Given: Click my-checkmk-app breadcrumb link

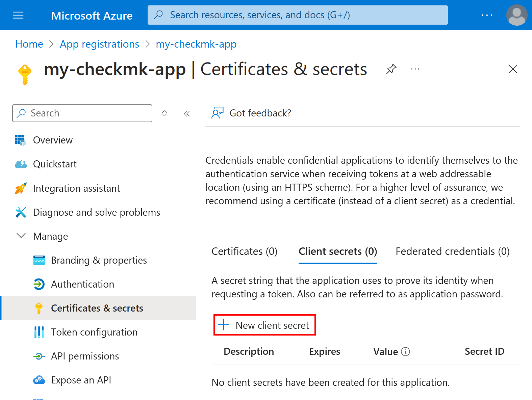Looking at the screenshot, I should [x=196, y=44].
